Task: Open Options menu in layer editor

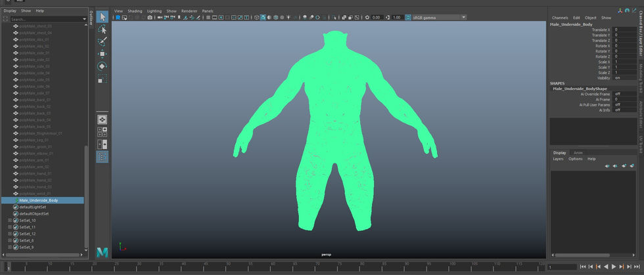Action: click(x=576, y=159)
